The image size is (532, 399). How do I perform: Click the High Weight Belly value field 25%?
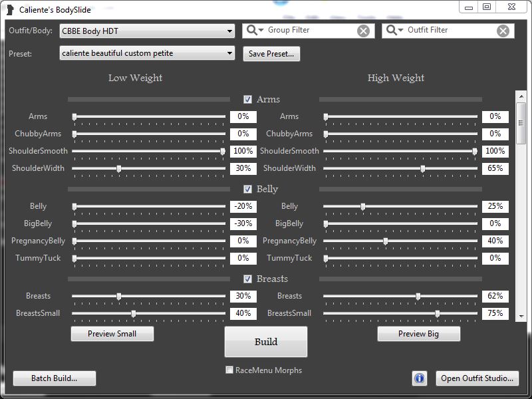[495, 206]
